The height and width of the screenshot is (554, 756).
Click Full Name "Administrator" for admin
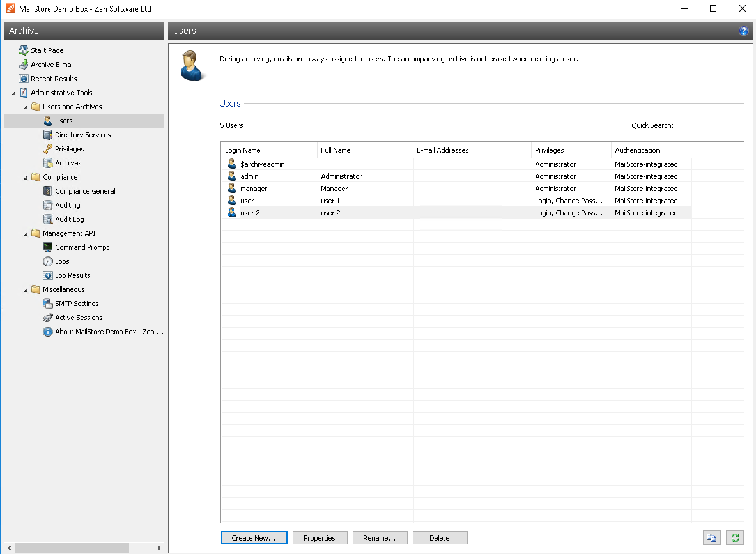pyautogui.click(x=341, y=176)
